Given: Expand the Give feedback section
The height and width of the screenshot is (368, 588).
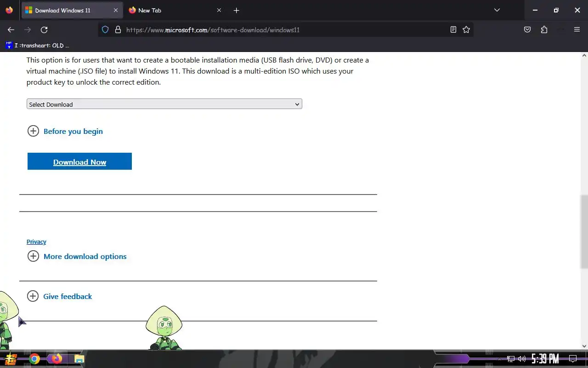Looking at the screenshot, I should coord(60,296).
